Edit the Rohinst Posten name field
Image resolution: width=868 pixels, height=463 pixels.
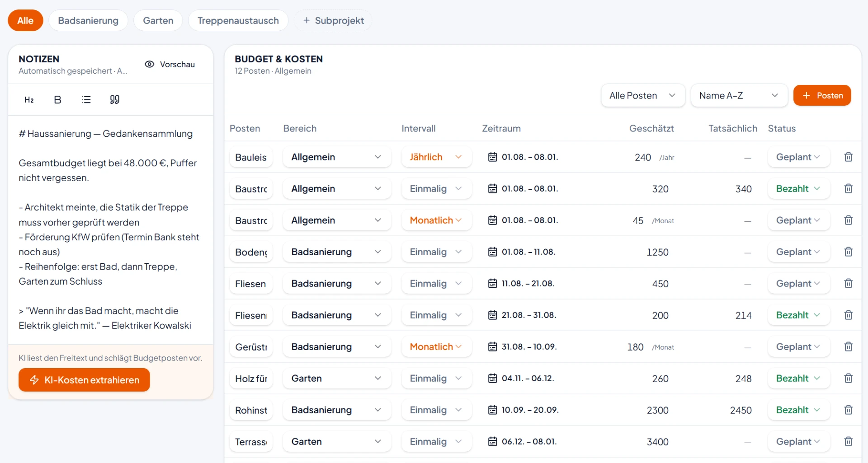(251, 410)
